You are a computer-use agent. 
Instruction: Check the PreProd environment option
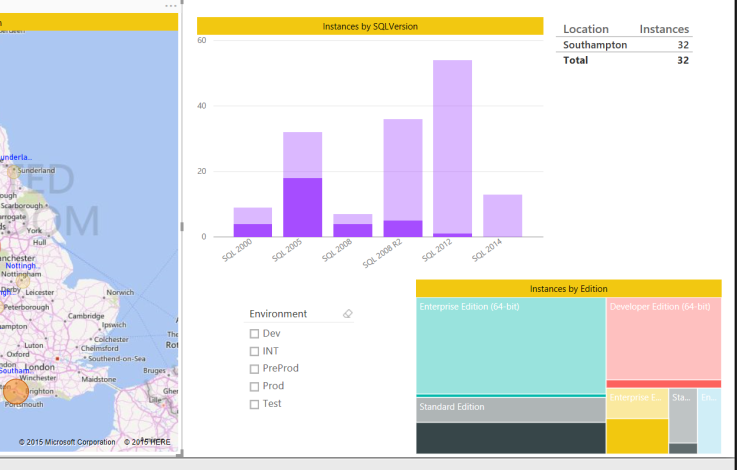tap(254, 369)
